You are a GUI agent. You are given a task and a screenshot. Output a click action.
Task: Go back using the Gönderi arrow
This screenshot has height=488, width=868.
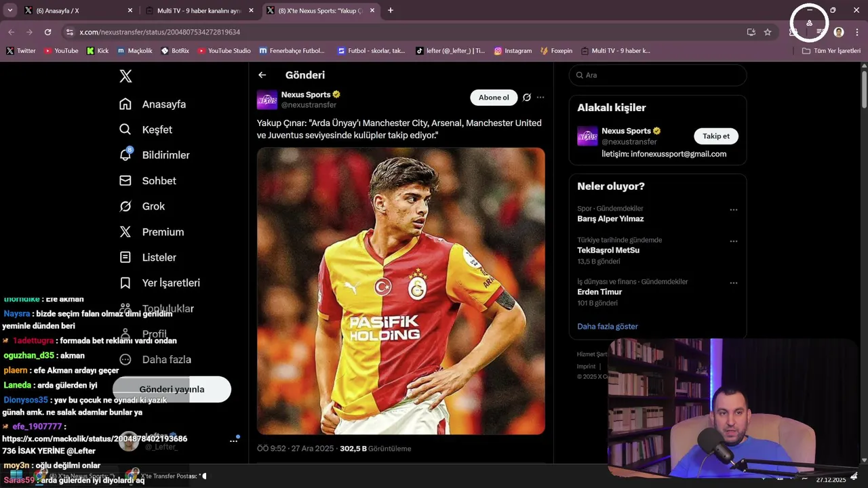(262, 75)
